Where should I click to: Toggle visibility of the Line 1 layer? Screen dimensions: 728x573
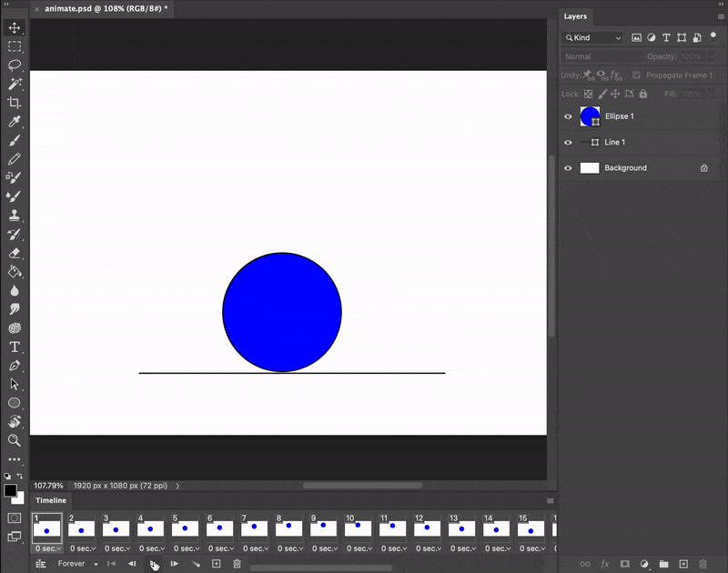point(568,143)
